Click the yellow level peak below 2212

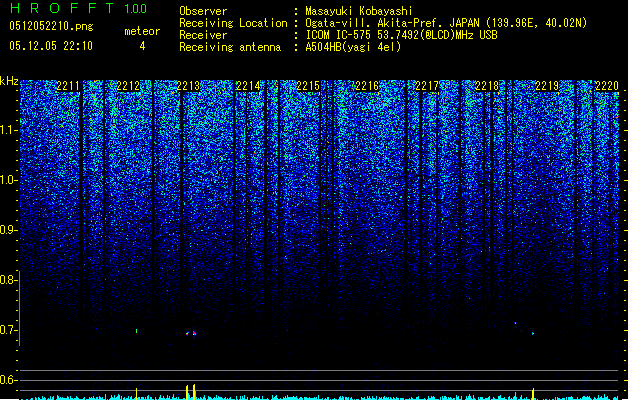[x=136, y=393]
